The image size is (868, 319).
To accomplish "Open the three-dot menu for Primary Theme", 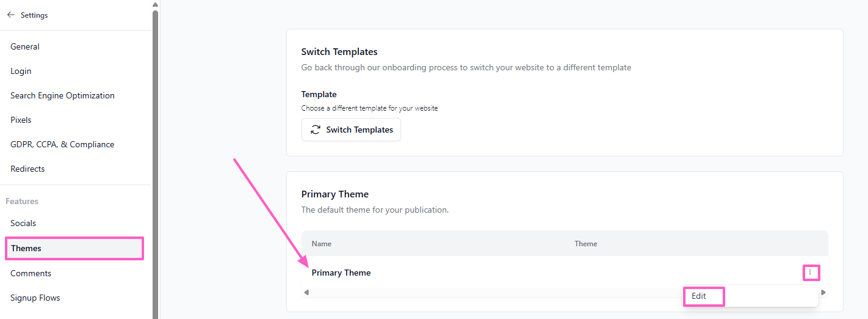I will (x=810, y=273).
